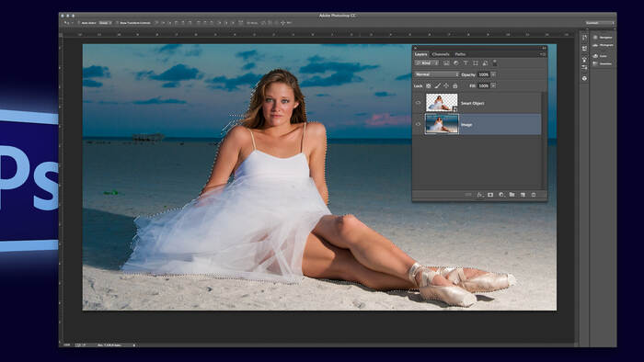Click the link layers icon at panel bottom

tap(468, 195)
